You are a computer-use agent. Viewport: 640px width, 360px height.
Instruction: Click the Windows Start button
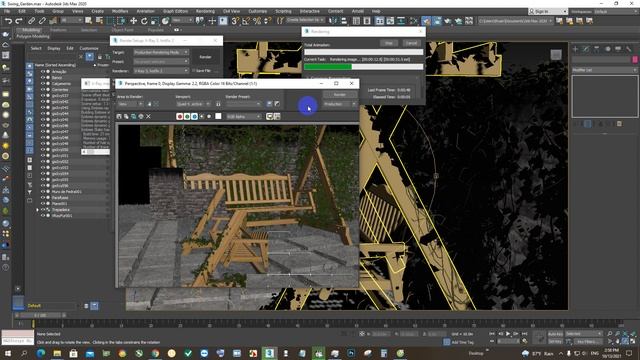pyautogui.click(x=8, y=353)
